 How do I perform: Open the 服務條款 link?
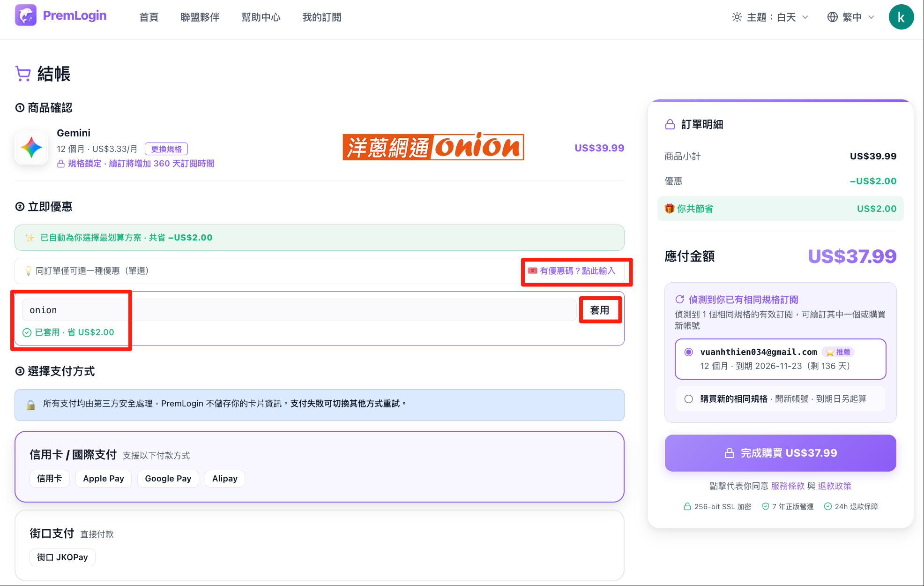tap(788, 486)
